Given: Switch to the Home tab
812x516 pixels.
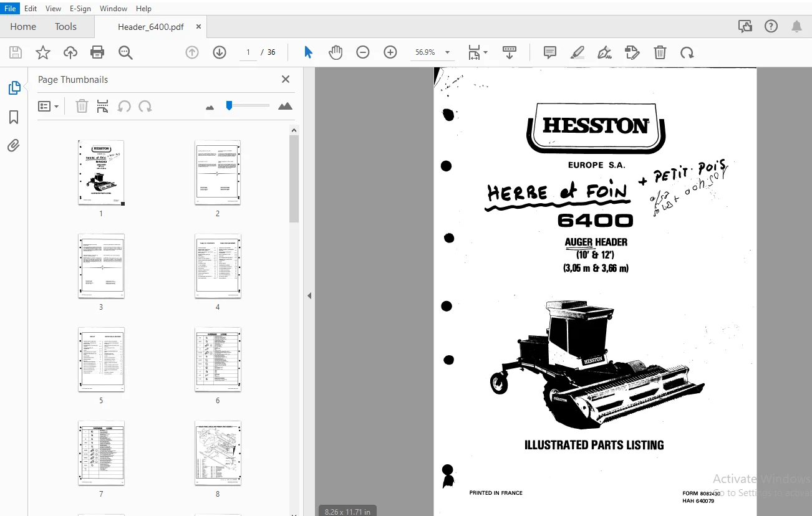Looking at the screenshot, I should 23,26.
